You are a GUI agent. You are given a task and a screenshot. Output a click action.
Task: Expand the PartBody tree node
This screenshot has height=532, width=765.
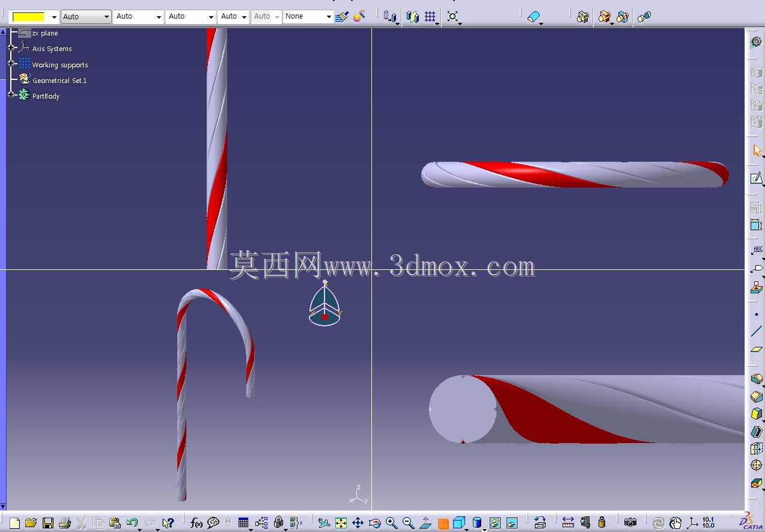(11, 95)
